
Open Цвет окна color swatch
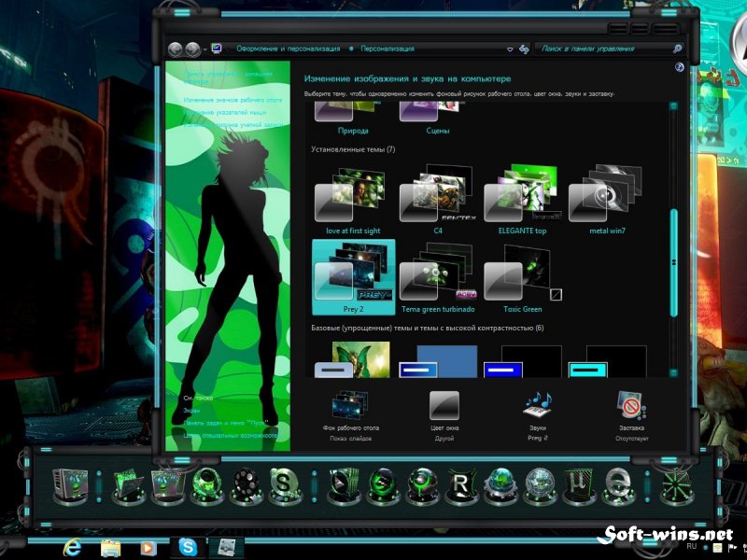click(444, 405)
